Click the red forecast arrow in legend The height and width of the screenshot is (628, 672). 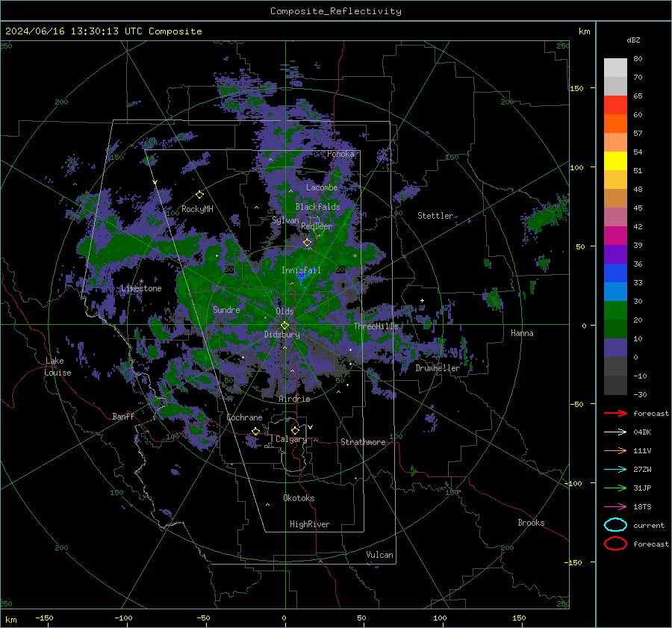pyautogui.click(x=615, y=413)
